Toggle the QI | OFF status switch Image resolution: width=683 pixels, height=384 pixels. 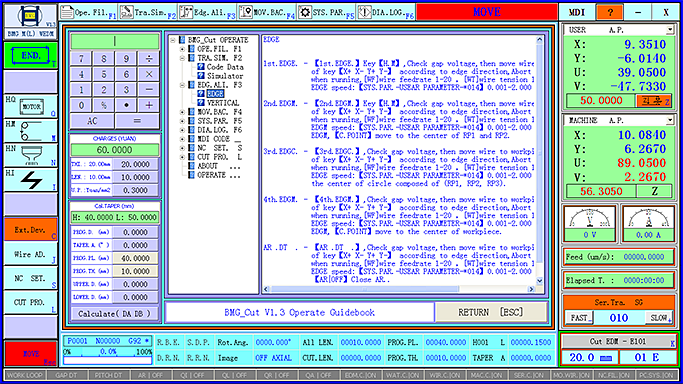coord(192,375)
